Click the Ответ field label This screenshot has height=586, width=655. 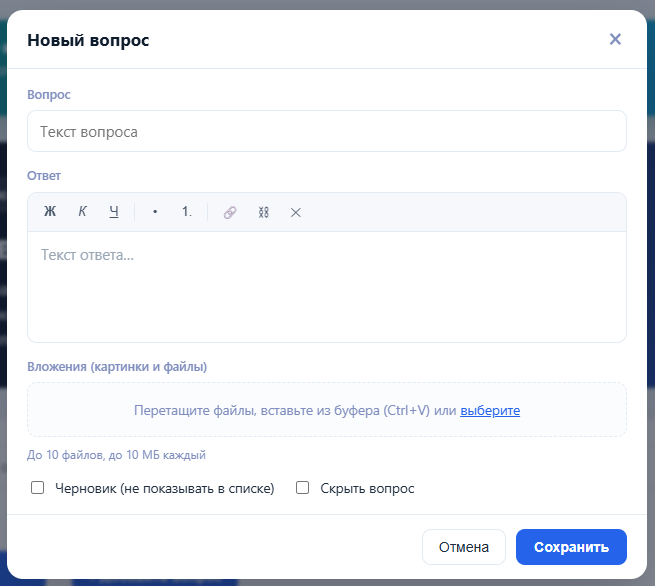pos(44,176)
